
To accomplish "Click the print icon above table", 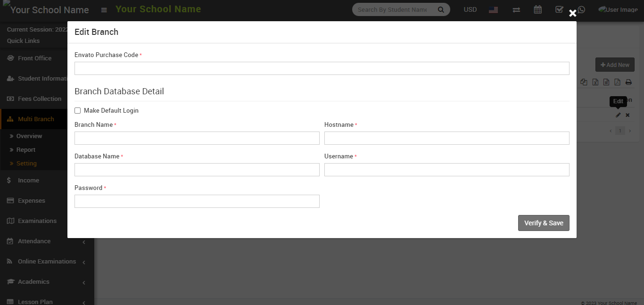I will coord(628,82).
